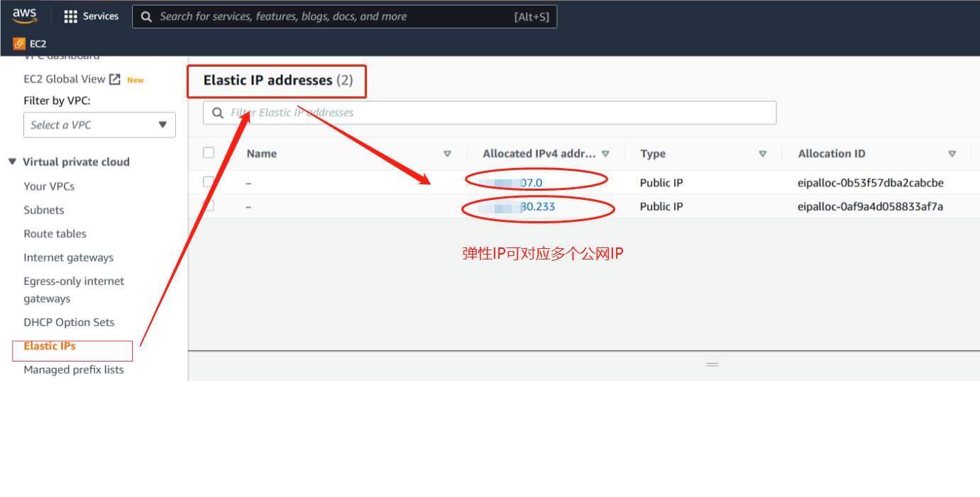Click the EC2 service icon
The image size is (980, 497).
pyautogui.click(x=19, y=44)
